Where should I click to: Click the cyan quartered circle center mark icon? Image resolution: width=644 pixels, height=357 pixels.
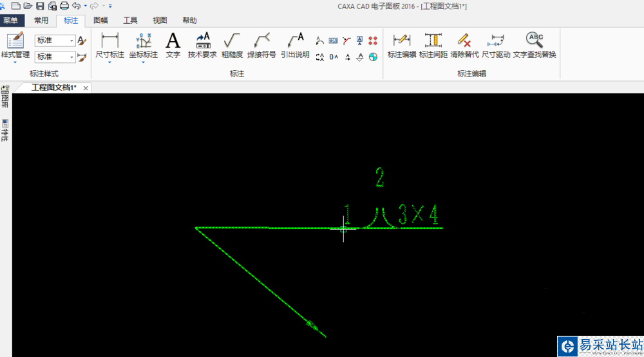click(373, 57)
